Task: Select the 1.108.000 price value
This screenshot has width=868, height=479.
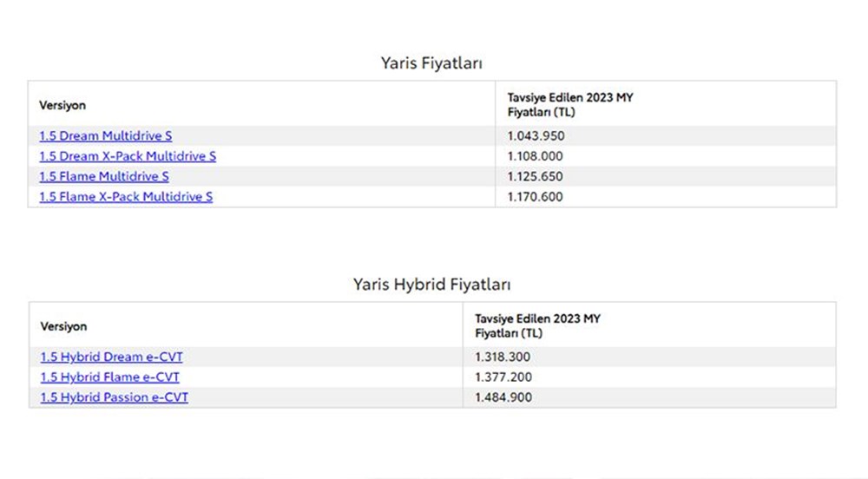Action: pos(535,156)
